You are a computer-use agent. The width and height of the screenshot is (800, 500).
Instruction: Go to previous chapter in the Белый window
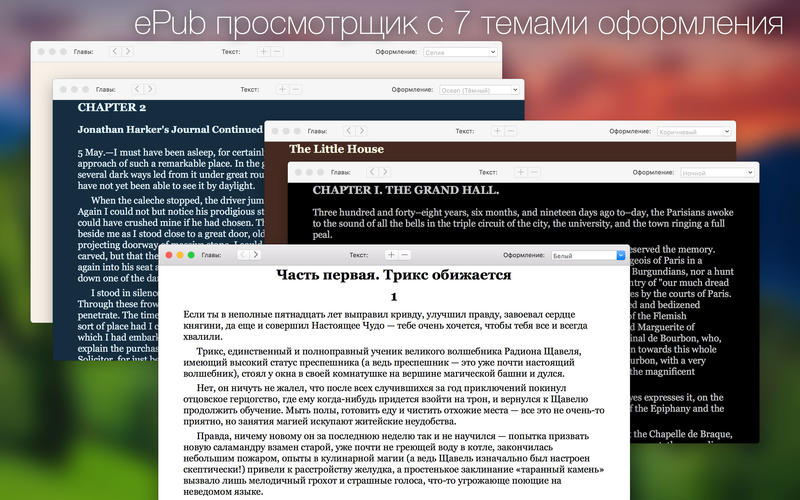coord(243,255)
